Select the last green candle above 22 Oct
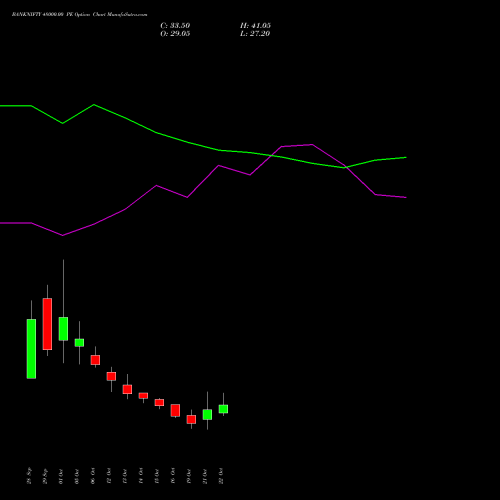Image resolution: width=500 pixels, height=500 pixels. point(223,409)
